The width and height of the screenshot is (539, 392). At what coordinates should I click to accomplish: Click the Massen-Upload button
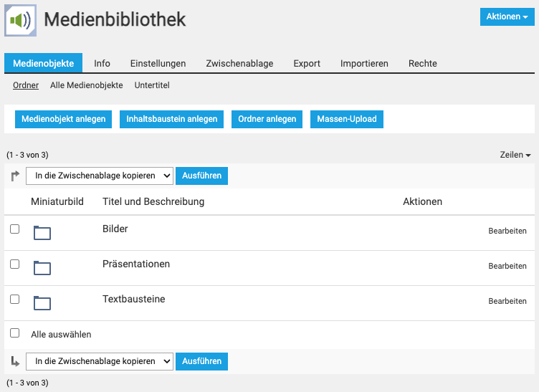pyautogui.click(x=347, y=119)
